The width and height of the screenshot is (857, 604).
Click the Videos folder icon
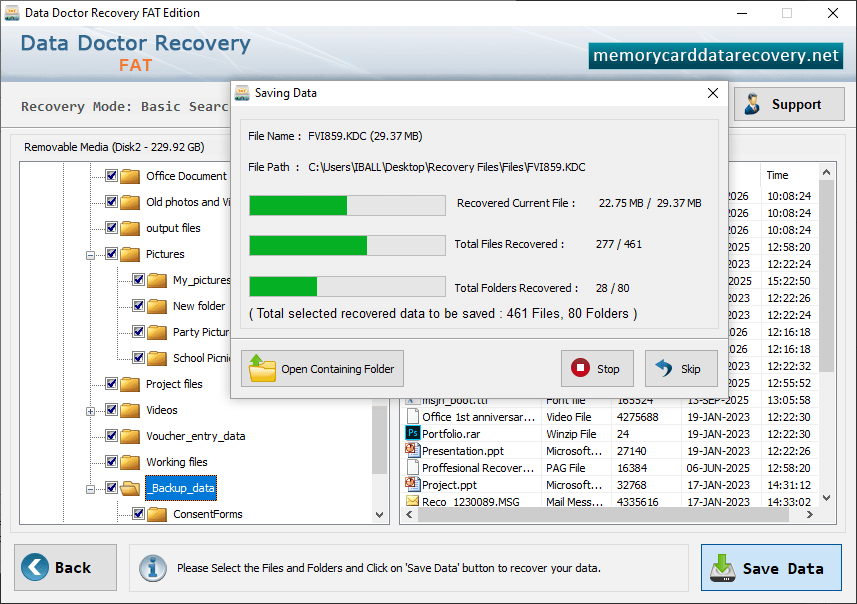coord(130,410)
